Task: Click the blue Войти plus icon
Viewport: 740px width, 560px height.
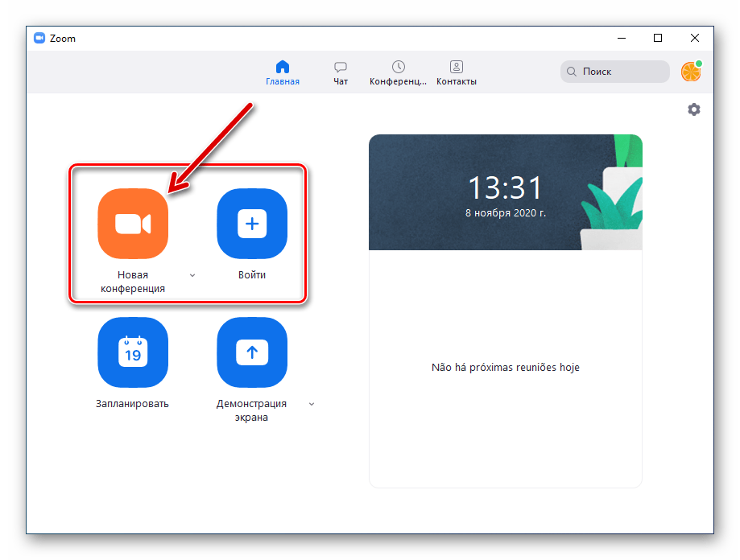Action: [x=252, y=224]
